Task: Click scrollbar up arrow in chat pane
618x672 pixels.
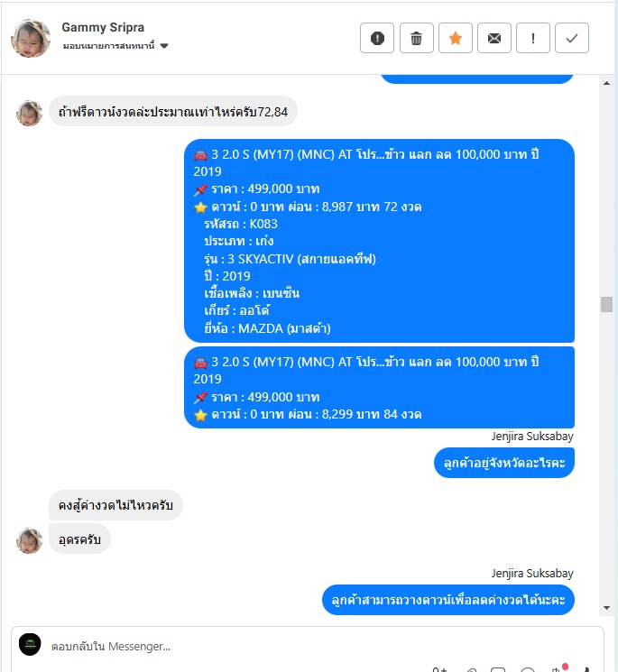Action: coord(606,83)
